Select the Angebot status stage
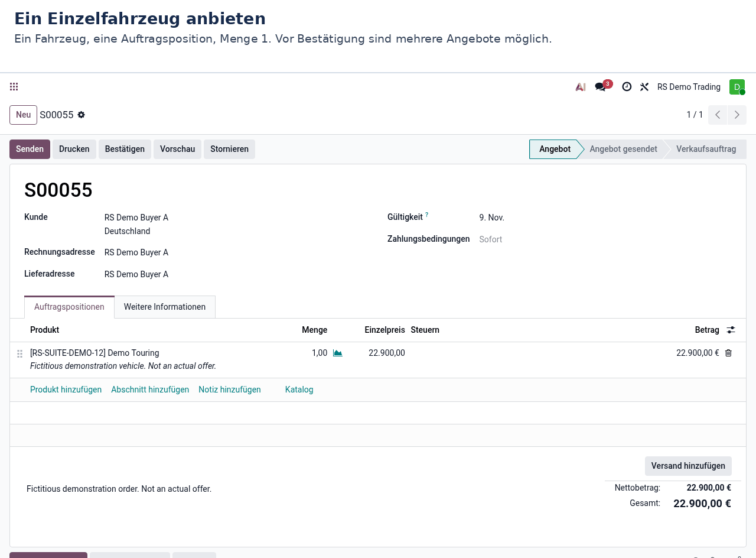The height and width of the screenshot is (558, 756). 555,149
